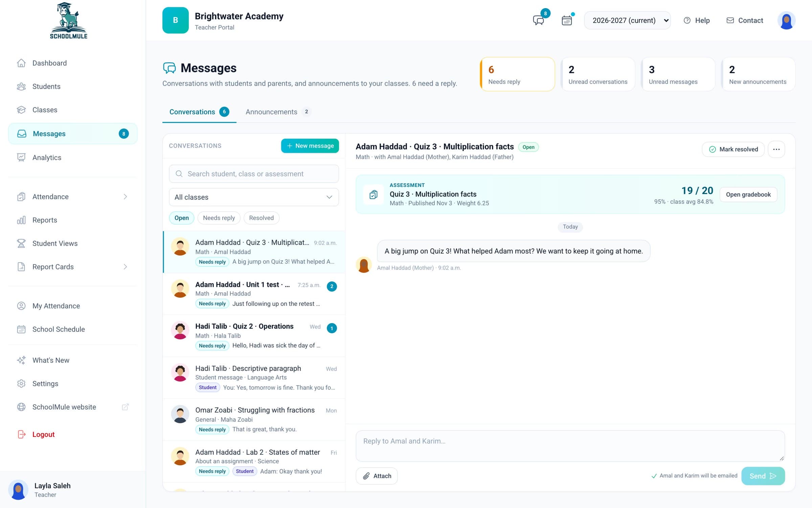The height and width of the screenshot is (508, 812).
Task: Select the Conversations tab
Action: point(199,112)
